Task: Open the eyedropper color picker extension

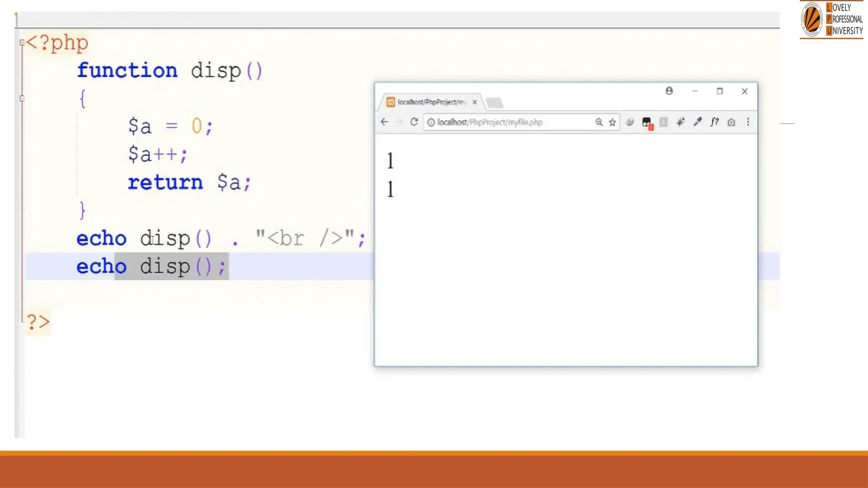Action: point(697,122)
